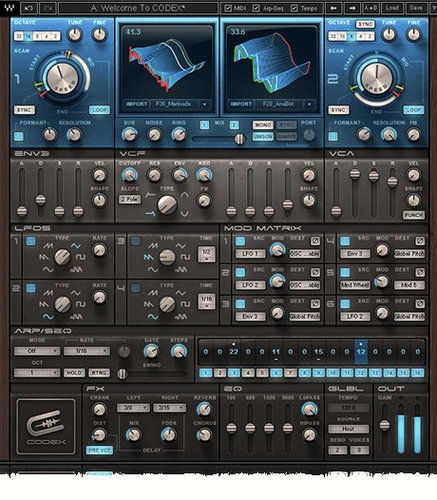Open oscillator 1 wavetable dropdown F35_Marimada

pos(180,104)
